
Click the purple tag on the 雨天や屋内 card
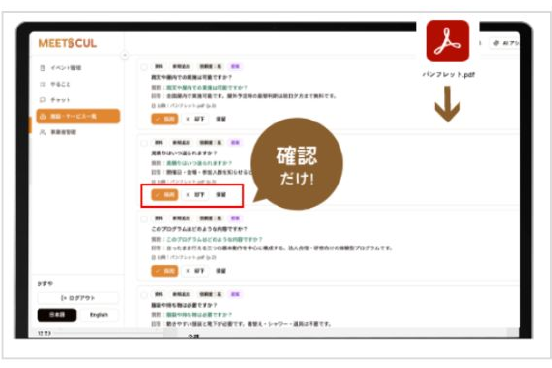pos(235,66)
